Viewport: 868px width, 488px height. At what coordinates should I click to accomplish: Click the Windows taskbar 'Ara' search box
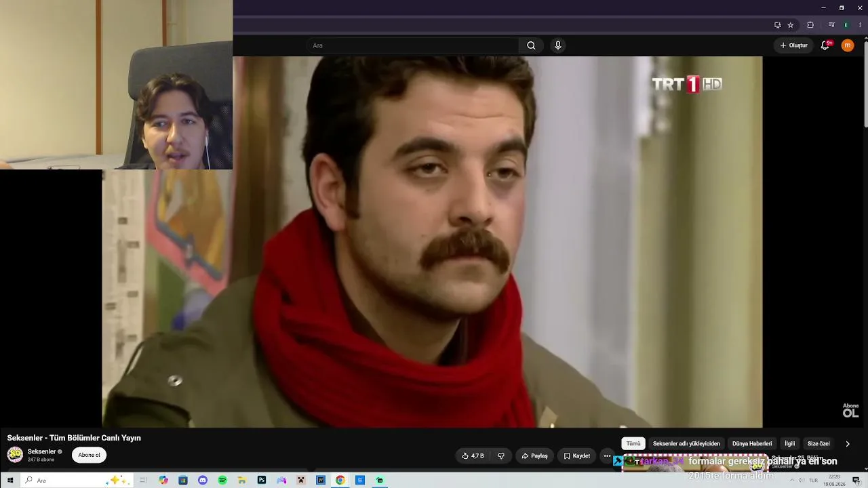point(76,481)
